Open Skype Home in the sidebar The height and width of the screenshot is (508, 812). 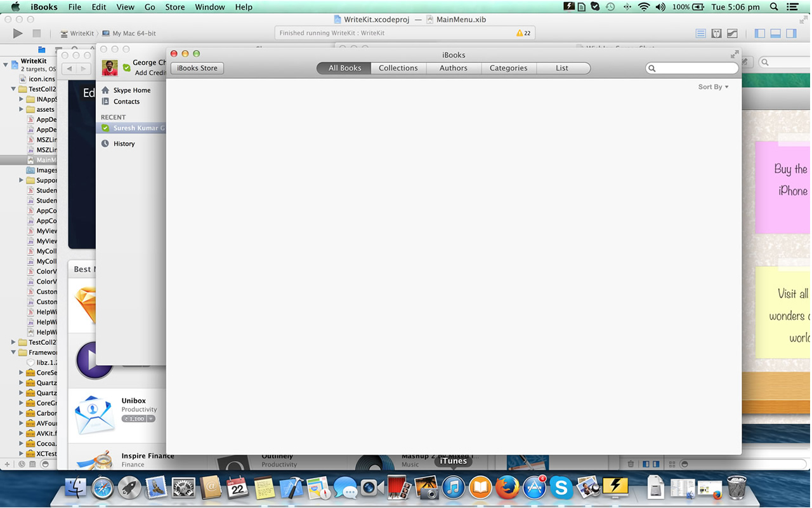[x=131, y=90]
